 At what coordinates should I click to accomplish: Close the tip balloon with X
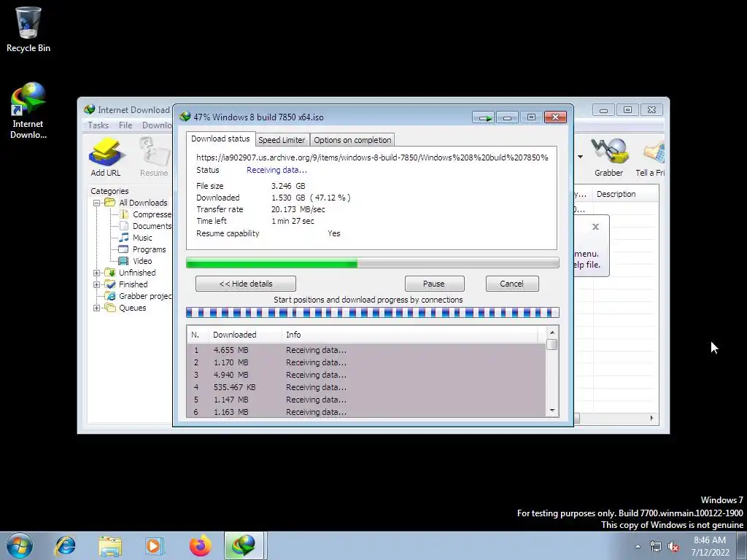tap(595, 227)
